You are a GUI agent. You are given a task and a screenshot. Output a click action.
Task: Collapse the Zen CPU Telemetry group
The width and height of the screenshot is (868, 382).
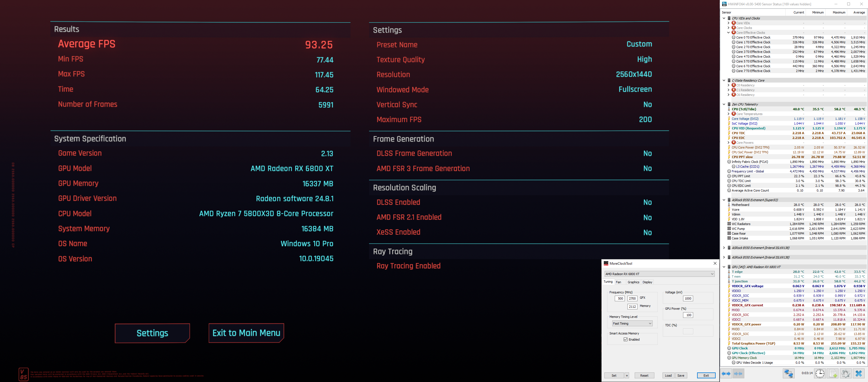point(724,104)
